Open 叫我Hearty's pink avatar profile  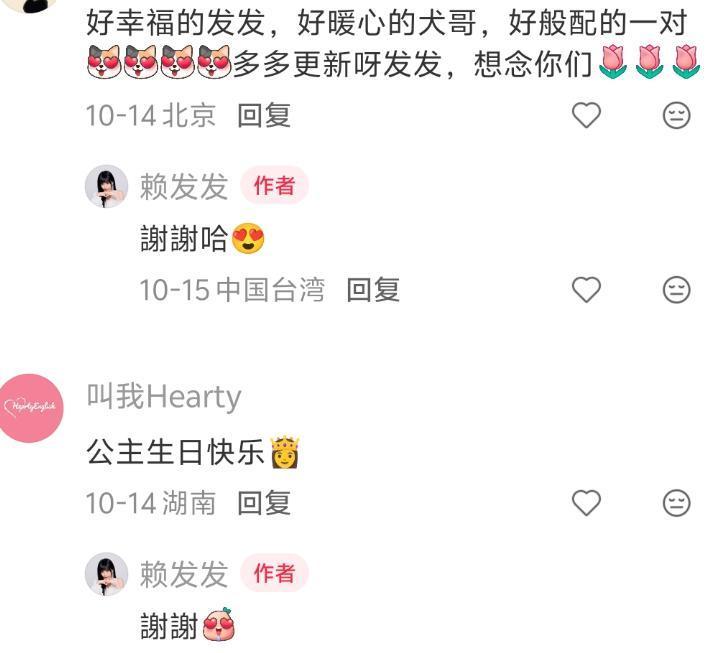(30, 408)
